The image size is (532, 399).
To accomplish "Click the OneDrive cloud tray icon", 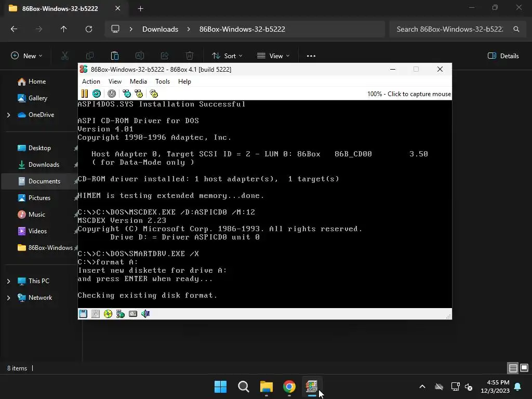I will (439, 387).
